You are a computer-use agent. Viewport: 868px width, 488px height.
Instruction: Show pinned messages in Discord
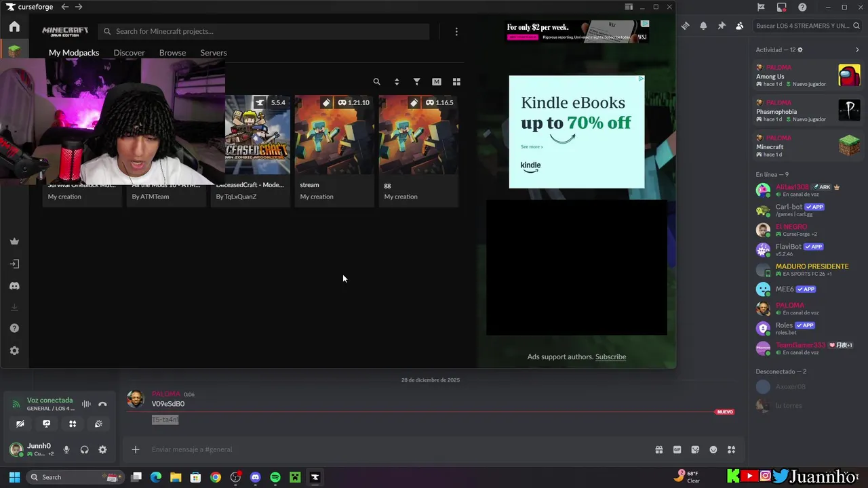[x=722, y=26]
